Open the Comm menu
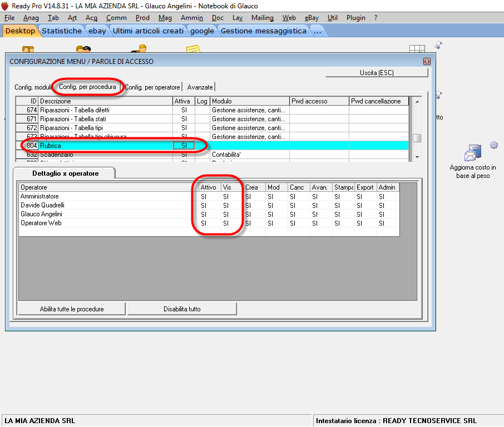This screenshot has height=427, width=504. 116,18
